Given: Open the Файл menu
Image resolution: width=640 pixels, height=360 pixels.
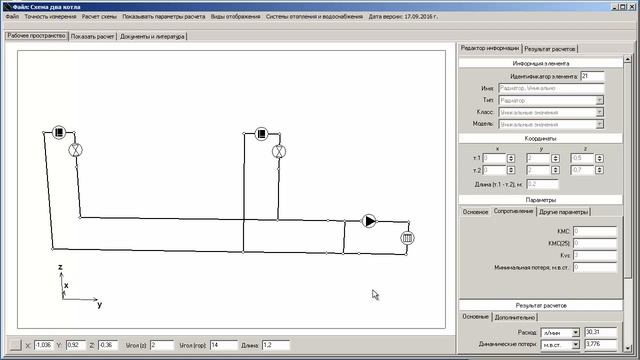Looking at the screenshot, I should (x=12, y=17).
